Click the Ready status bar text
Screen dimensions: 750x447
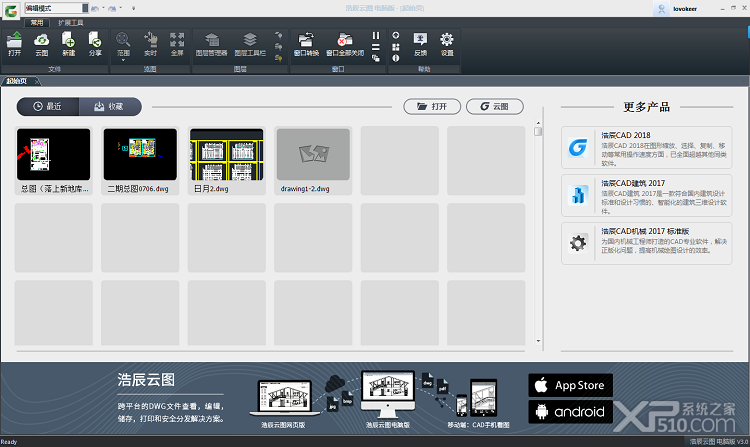tap(9, 442)
